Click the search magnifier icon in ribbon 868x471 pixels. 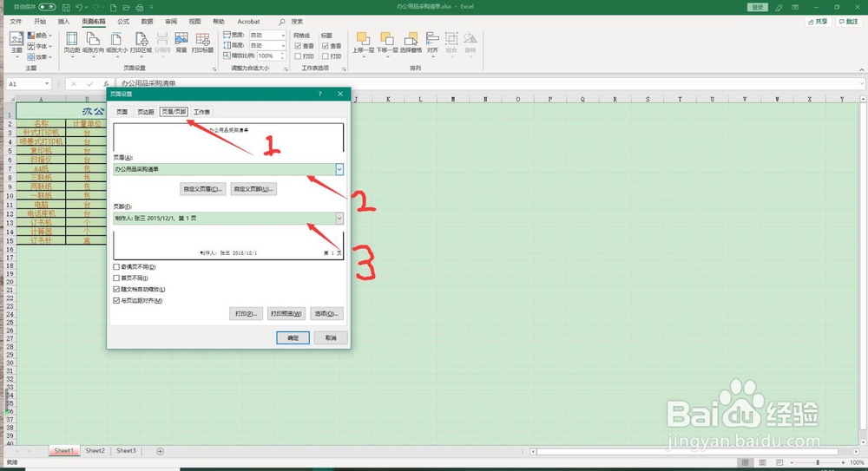click(x=282, y=22)
